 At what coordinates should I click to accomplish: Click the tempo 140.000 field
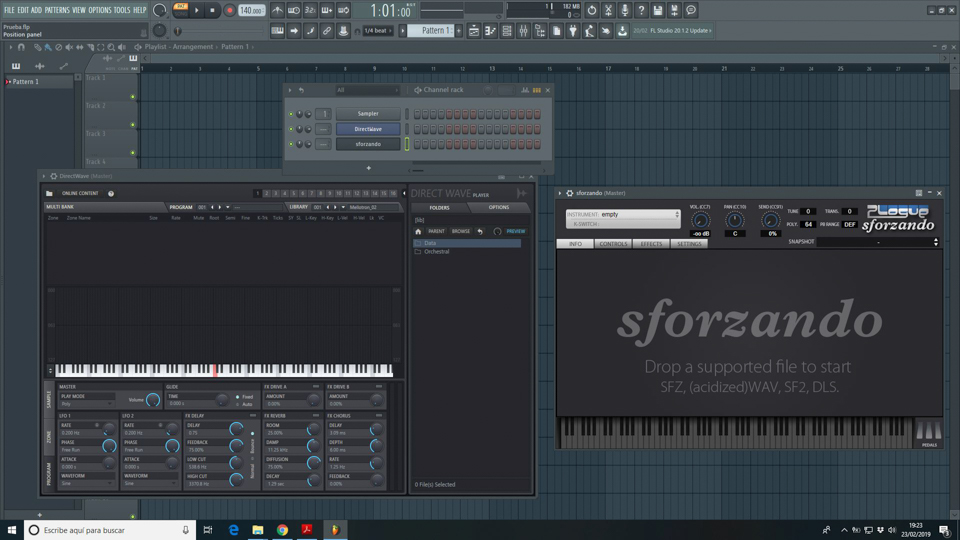pyautogui.click(x=250, y=10)
